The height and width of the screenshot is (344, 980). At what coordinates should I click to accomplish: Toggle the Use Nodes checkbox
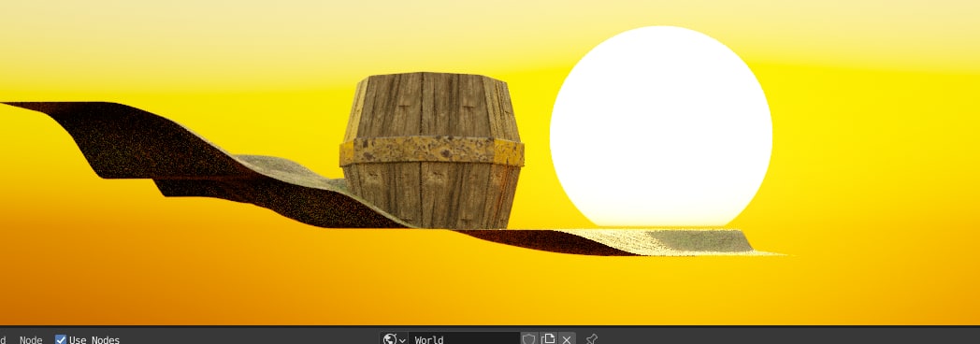(61, 339)
